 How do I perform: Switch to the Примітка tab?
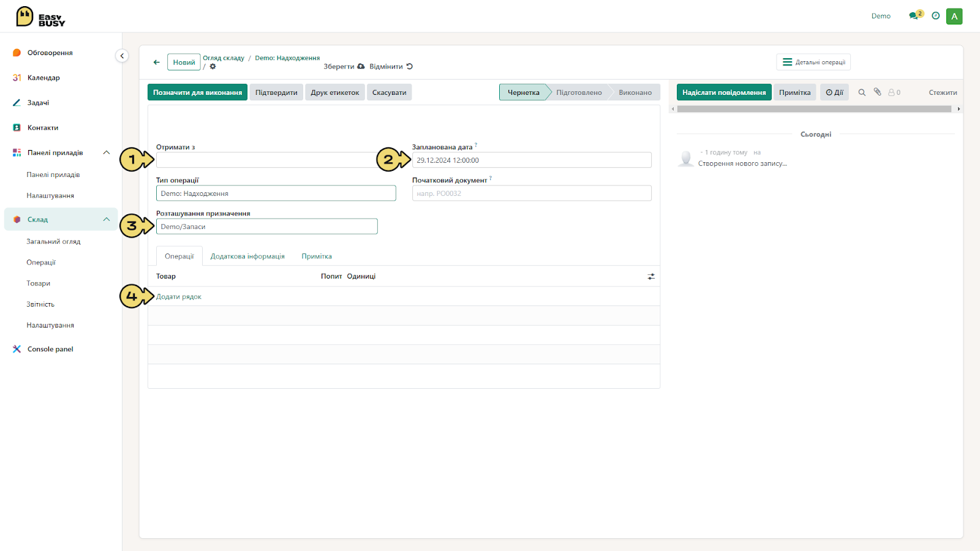point(317,257)
